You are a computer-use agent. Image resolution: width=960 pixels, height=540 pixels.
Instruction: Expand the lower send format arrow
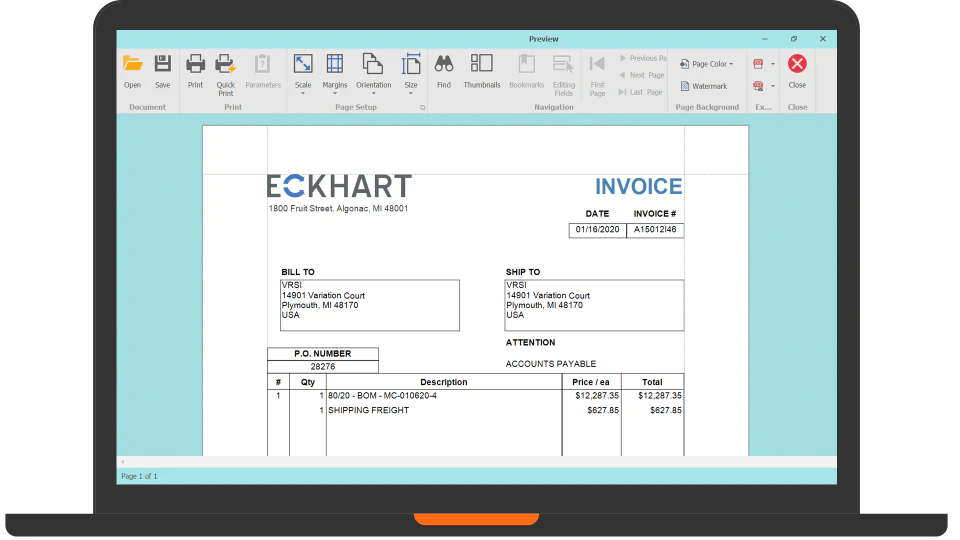click(x=773, y=86)
